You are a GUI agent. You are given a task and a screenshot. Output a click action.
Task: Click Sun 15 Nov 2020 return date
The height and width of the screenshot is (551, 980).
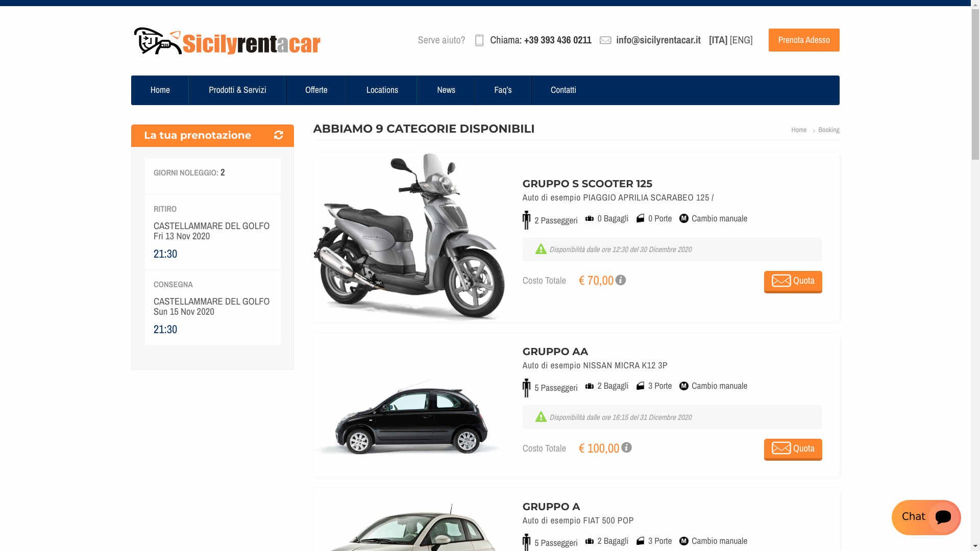point(184,312)
